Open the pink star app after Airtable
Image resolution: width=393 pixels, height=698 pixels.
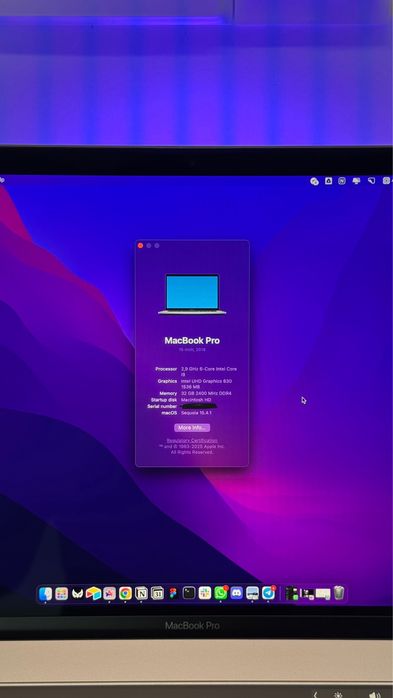(x=109, y=593)
